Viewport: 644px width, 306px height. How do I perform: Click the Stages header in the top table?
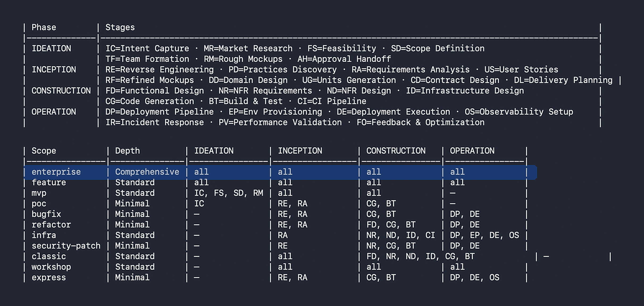(120, 27)
